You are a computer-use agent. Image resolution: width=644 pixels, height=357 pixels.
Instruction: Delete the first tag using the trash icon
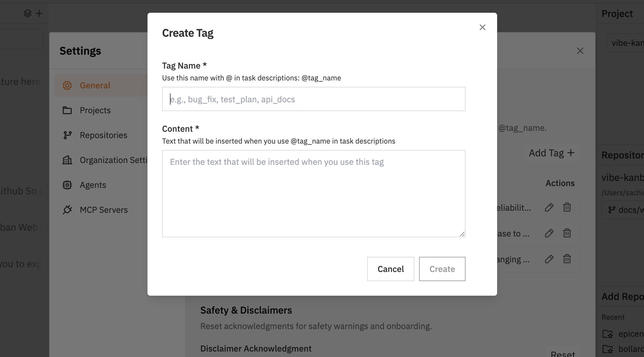coord(567,208)
